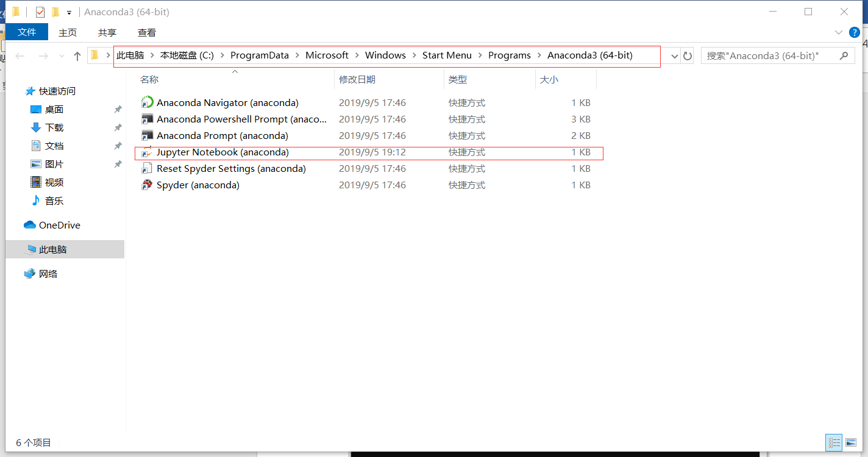Refresh the current folder view

tap(688, 56)
